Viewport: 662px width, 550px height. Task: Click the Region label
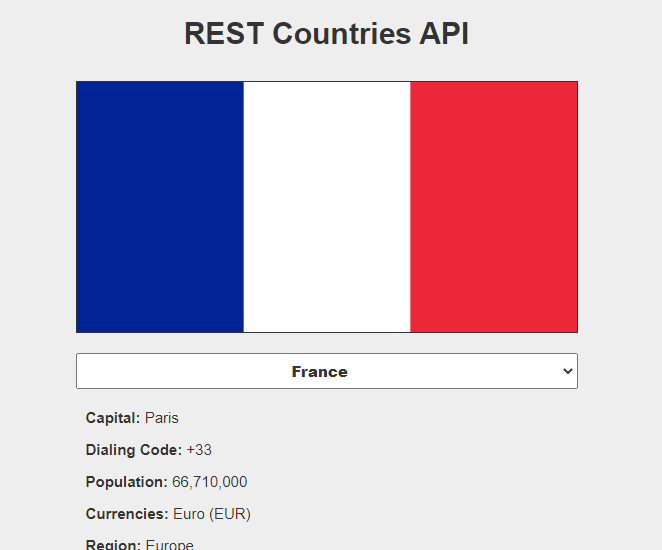pos(113,545)
